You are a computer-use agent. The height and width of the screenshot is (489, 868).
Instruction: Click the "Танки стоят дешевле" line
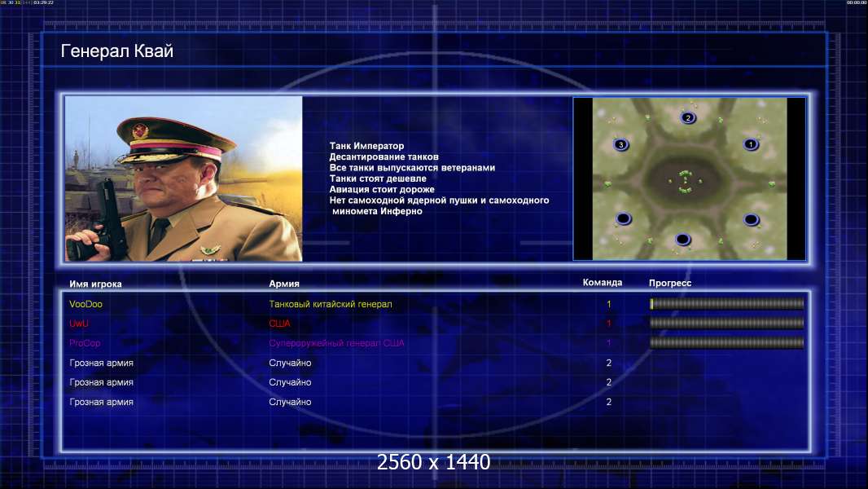tap(378, 178)
